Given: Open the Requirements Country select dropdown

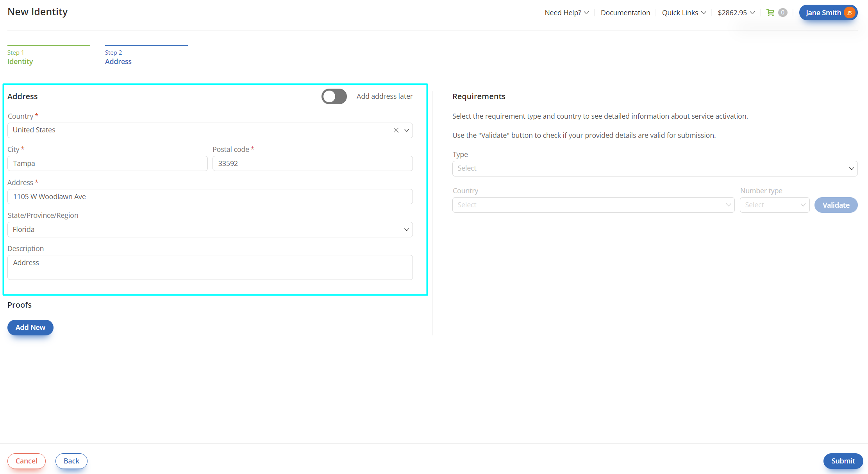Looking at the screenshot, I should click(593, 205).
